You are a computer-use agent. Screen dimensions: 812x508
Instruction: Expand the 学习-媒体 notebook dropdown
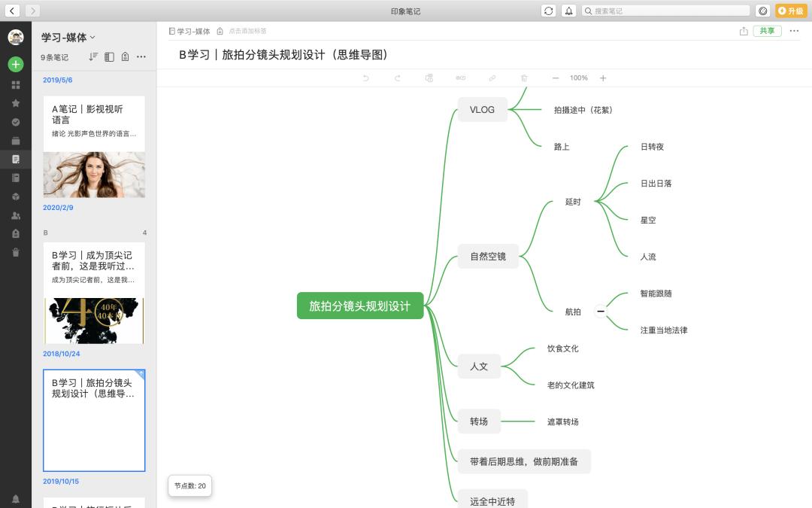click(x=68, y=38)
